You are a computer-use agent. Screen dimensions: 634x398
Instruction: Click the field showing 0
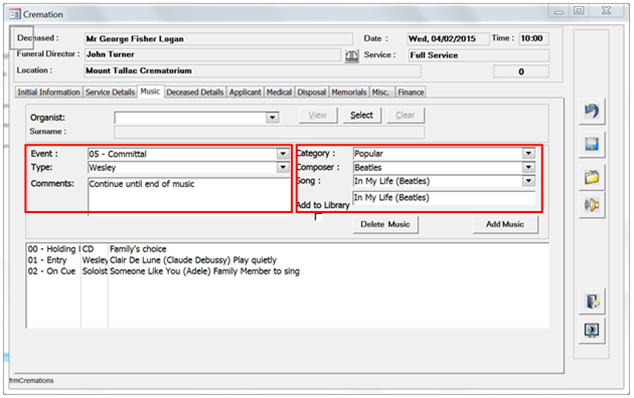coord(521,72)
